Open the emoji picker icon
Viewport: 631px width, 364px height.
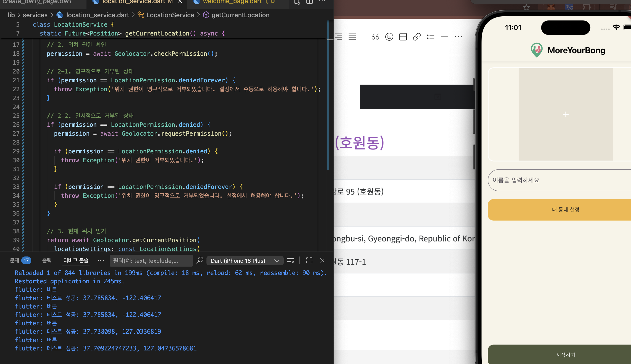coord(389,37)
